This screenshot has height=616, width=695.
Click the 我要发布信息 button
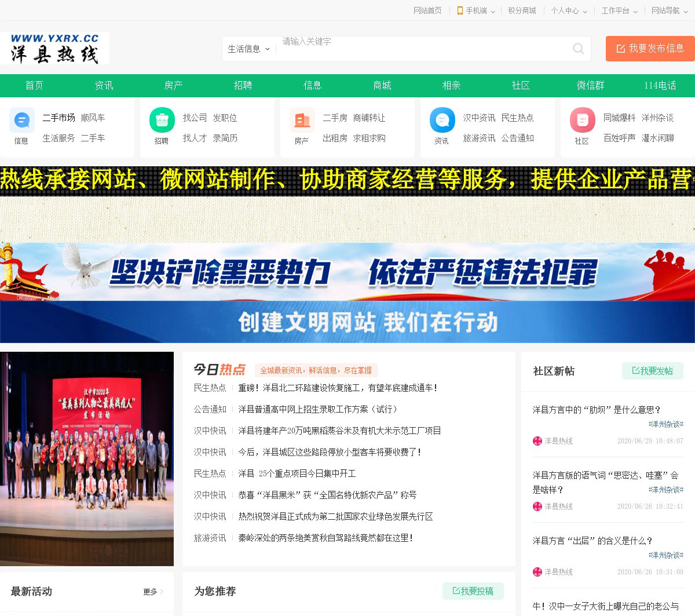point(650,49)
